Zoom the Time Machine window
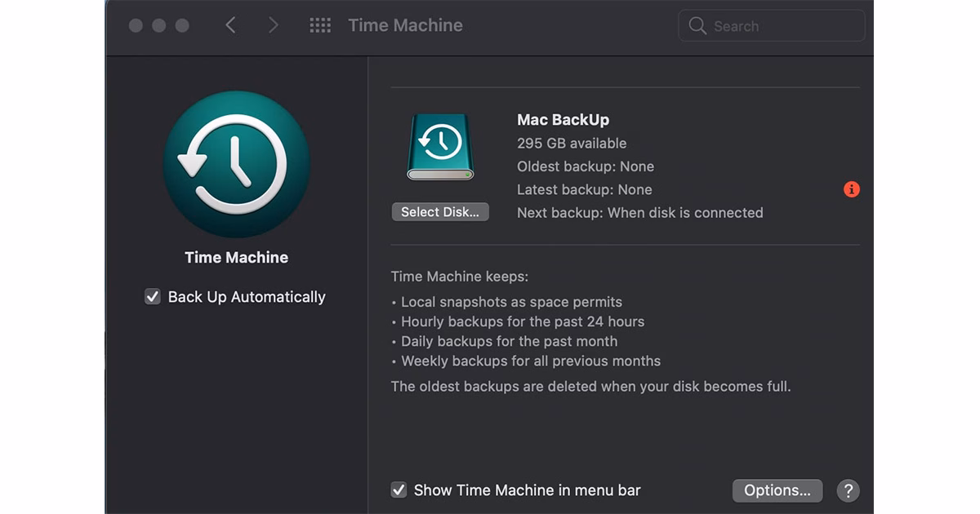The width and height of the screenshot is (980, 514). pos(182,25)
